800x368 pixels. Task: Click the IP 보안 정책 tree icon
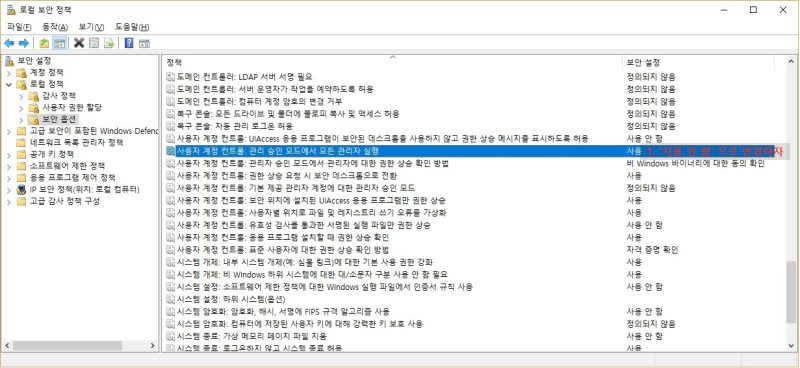coord(21,189)
